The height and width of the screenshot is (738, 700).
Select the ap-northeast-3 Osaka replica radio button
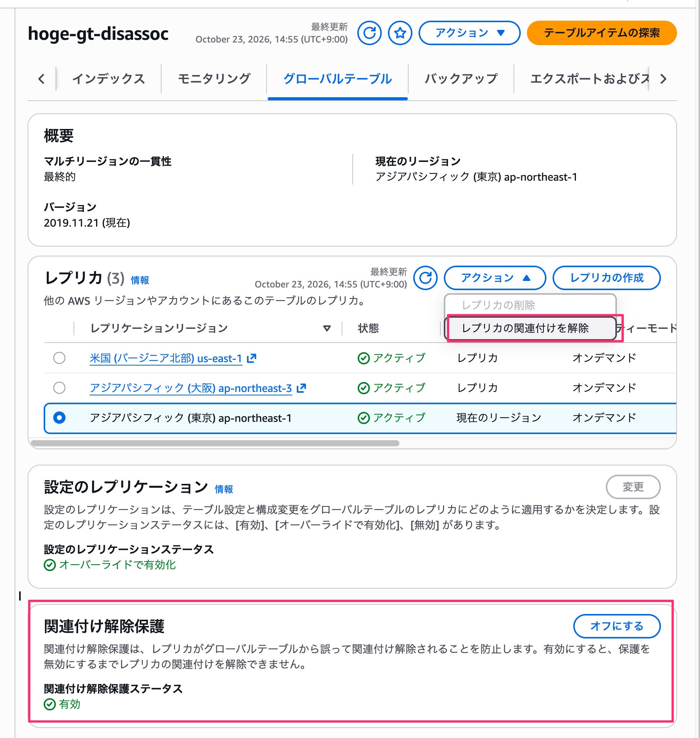(x=59, y=388)
